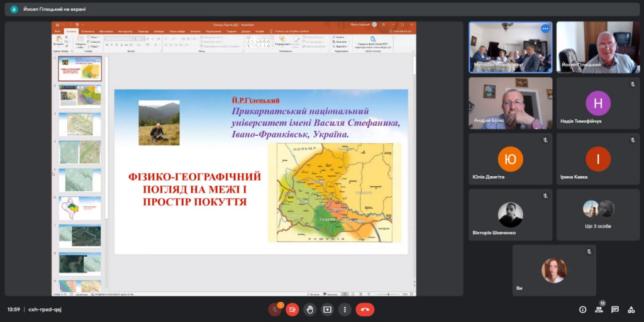The width and height of the screenshot is (644, 322).
Task: Open the chat with everyone icon
Action: pyautogui.click(x=615, y=309)
